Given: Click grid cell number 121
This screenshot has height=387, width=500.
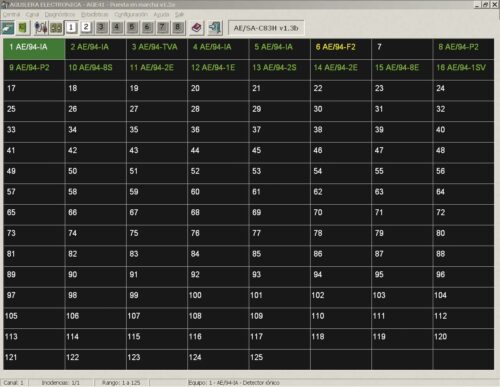Looking at the screenshot, I should (34, 359).
